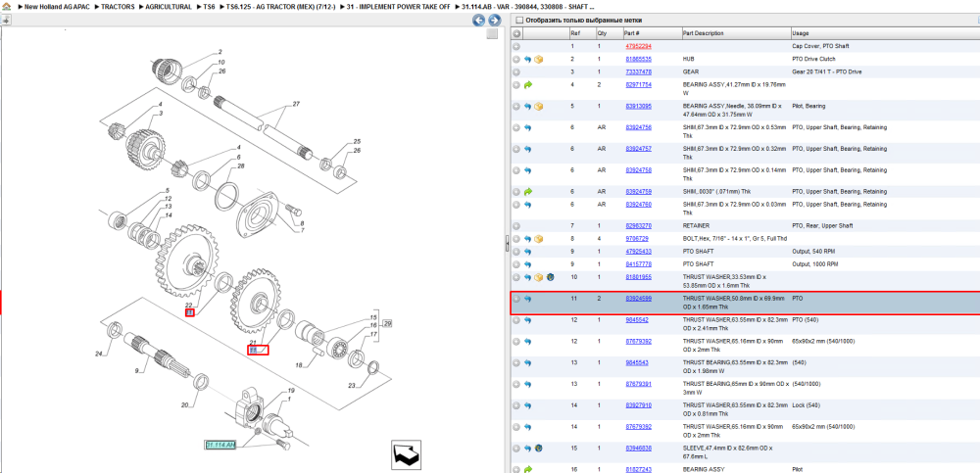This screenshot has width=980, height=473.
Task: Click the blue arrow for shim 83924756
Action: [527, 128]
